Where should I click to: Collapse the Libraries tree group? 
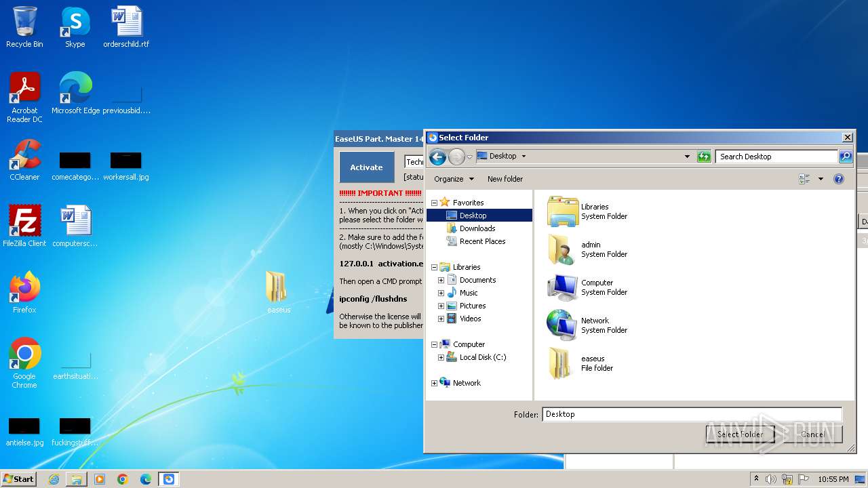click(x=434, y=267)
